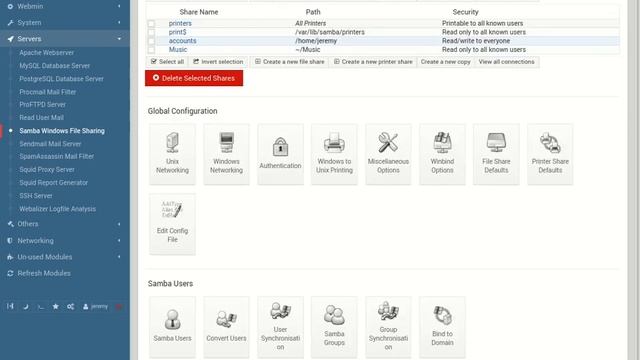Collapse sidebar using the bottom-bar arrow icon

pyautogui.click(x=10, y=306)
